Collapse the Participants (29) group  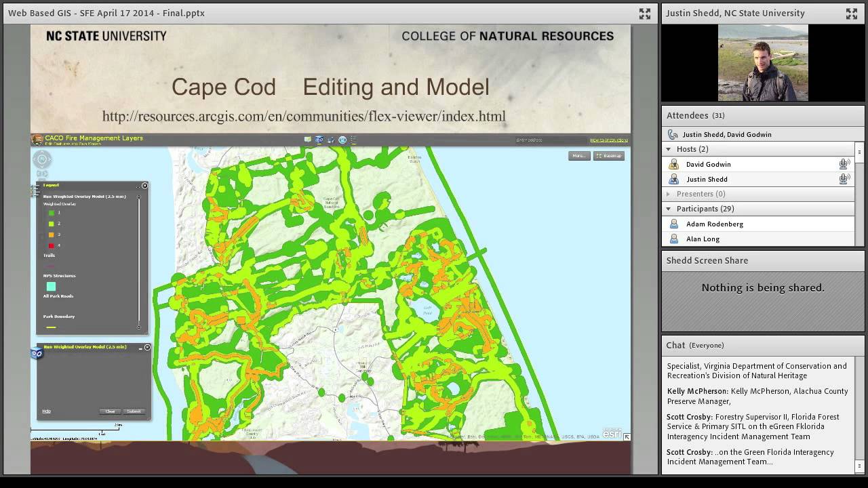[x=669, y=209]
